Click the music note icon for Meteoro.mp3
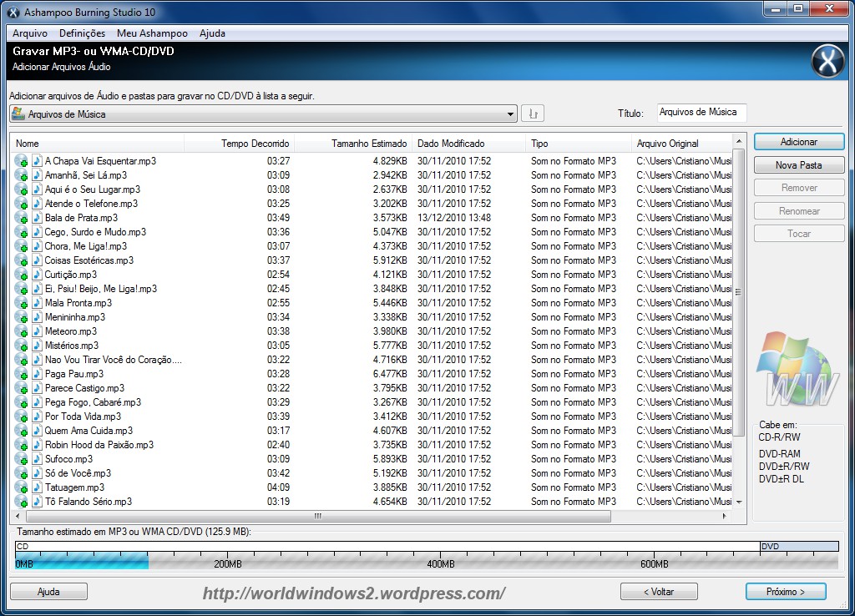Viewport: 855px width, 616px height. point(37,331)
